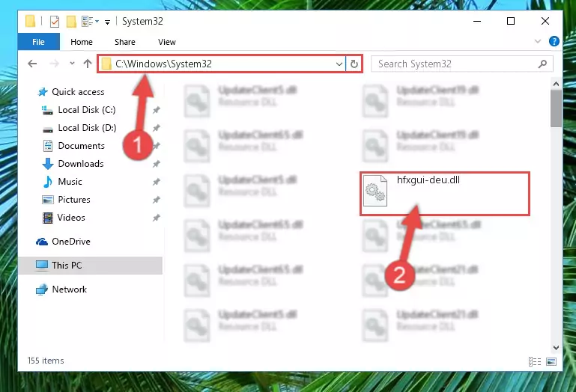The width and height of the screenshot is (576, 392).
Task: Open the Customize Quick Access Toolbar arrow
Action: pos(107,22)
